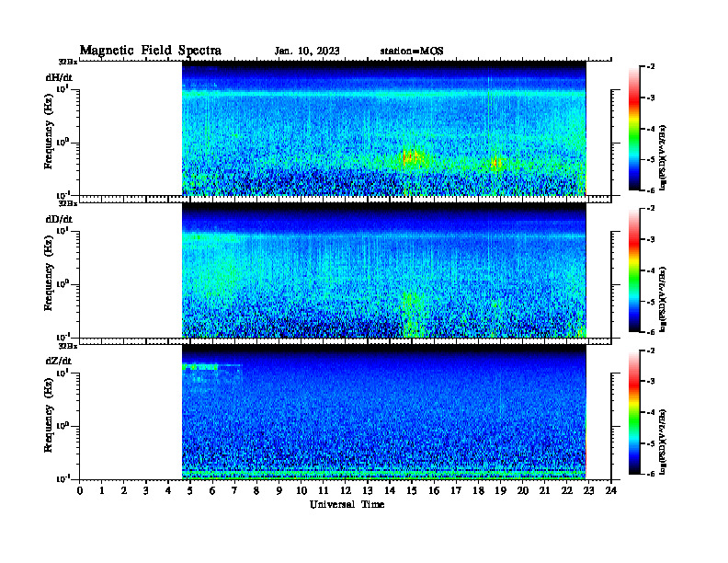Click the dD/dt panel color bar
The width and height of the screenshot is (728, 563).
pyautogui.click(x=634, y=270)
